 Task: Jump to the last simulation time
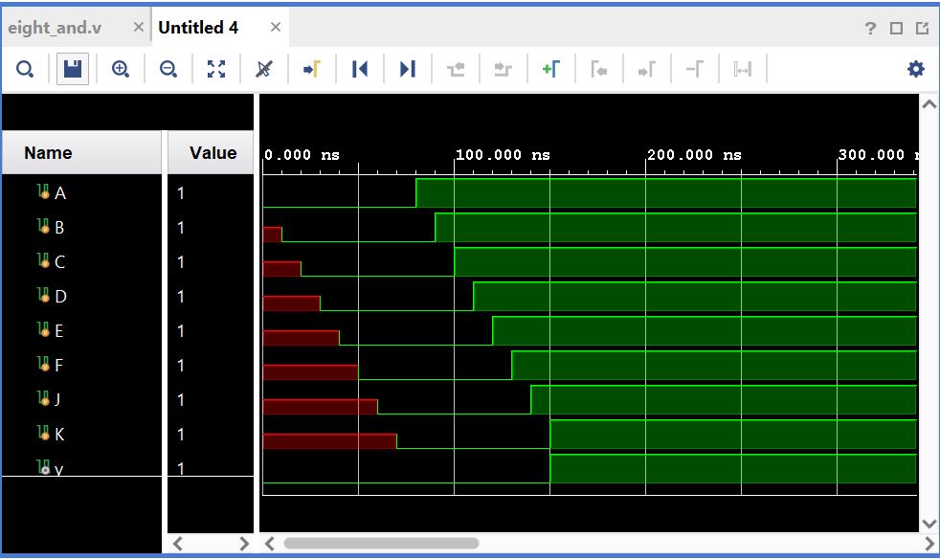point(408,70)
